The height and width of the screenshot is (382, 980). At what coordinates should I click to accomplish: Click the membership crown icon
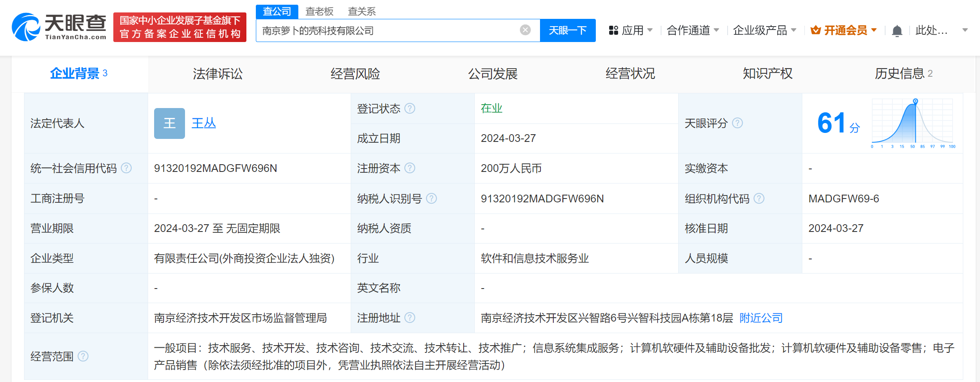815,30
